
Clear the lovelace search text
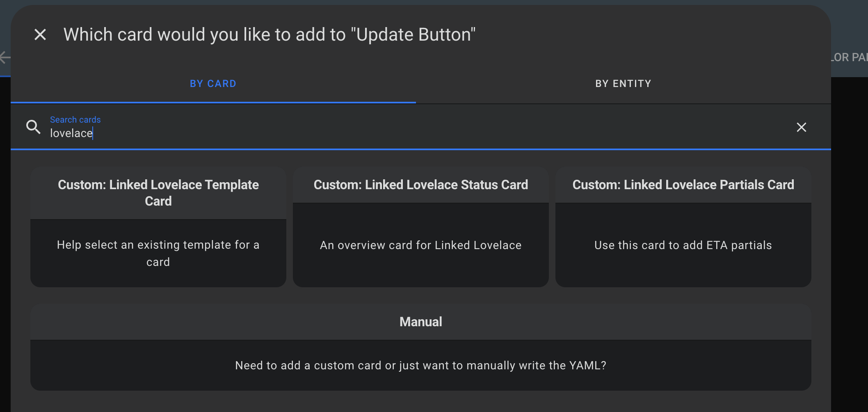(801, 127)
